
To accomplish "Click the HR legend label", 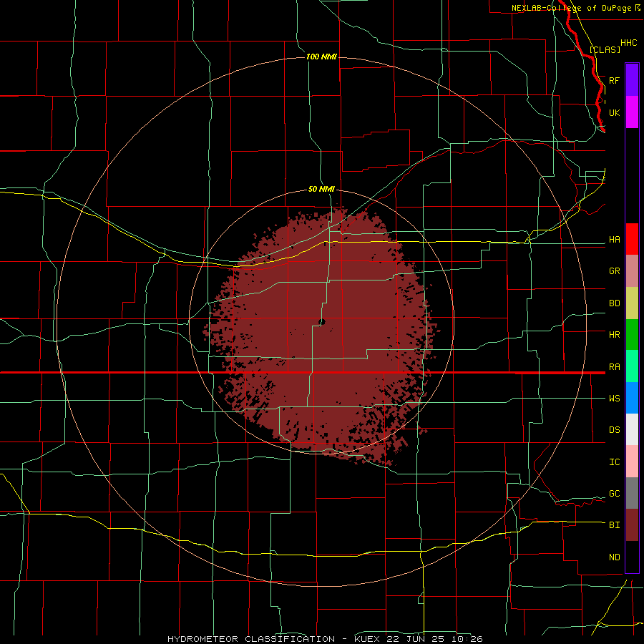I will 614,335.
